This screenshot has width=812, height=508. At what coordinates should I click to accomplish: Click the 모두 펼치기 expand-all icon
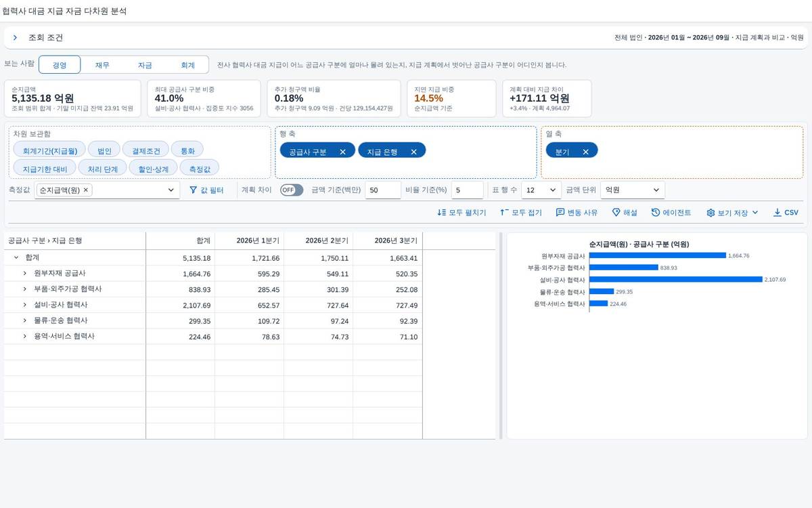click(442, 213)
